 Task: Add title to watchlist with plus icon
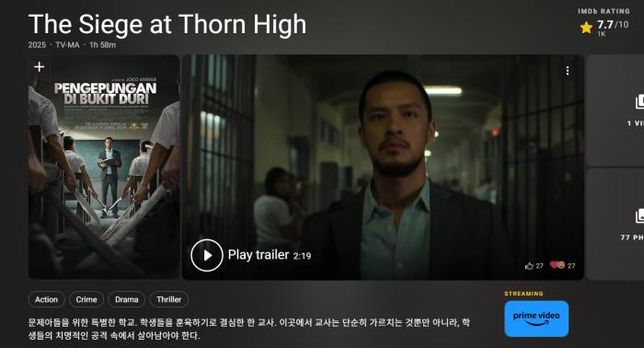coord(39,66)
